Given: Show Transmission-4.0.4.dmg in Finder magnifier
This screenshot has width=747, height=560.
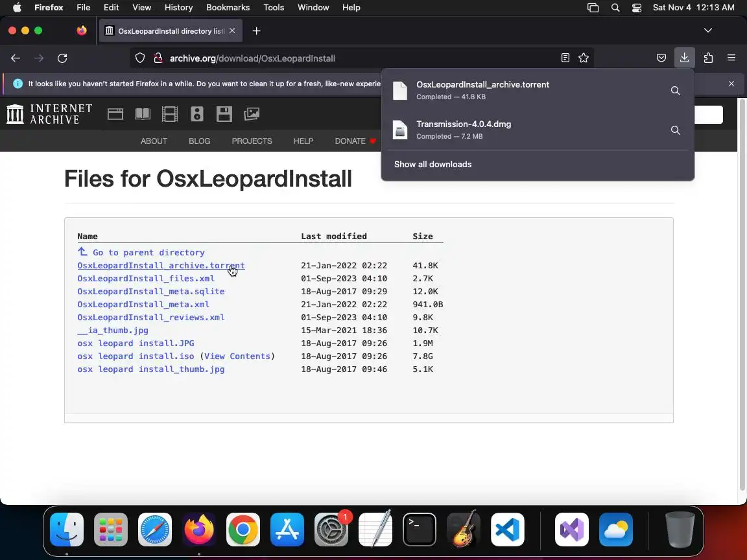Looking at the screenshot, I should (675, 130).
